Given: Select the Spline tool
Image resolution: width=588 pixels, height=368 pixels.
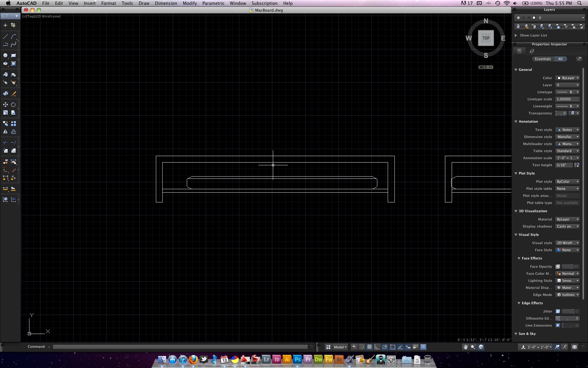Looking at the screenshot, I should pyautogui.click(x=13, y=44).
